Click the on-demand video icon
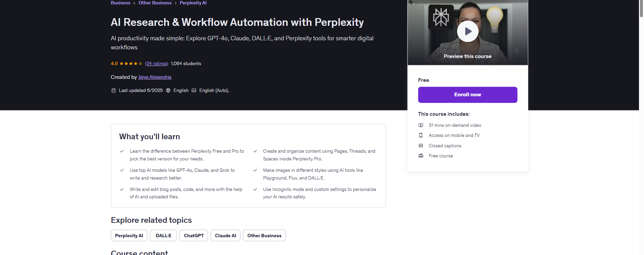 (x=421, y=125)
